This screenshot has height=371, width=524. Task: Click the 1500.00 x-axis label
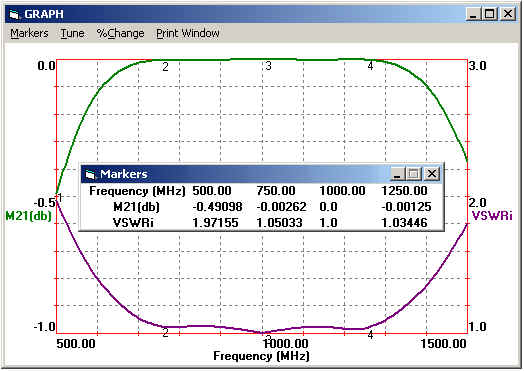[x=443, y=344]
